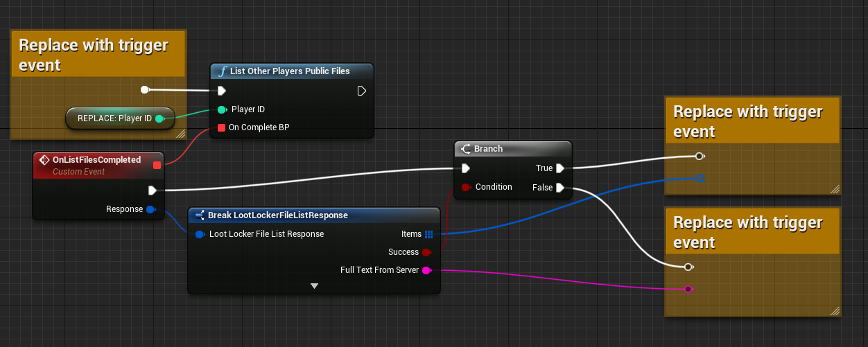
Task: Click the Response output pin
Action: 151,209
